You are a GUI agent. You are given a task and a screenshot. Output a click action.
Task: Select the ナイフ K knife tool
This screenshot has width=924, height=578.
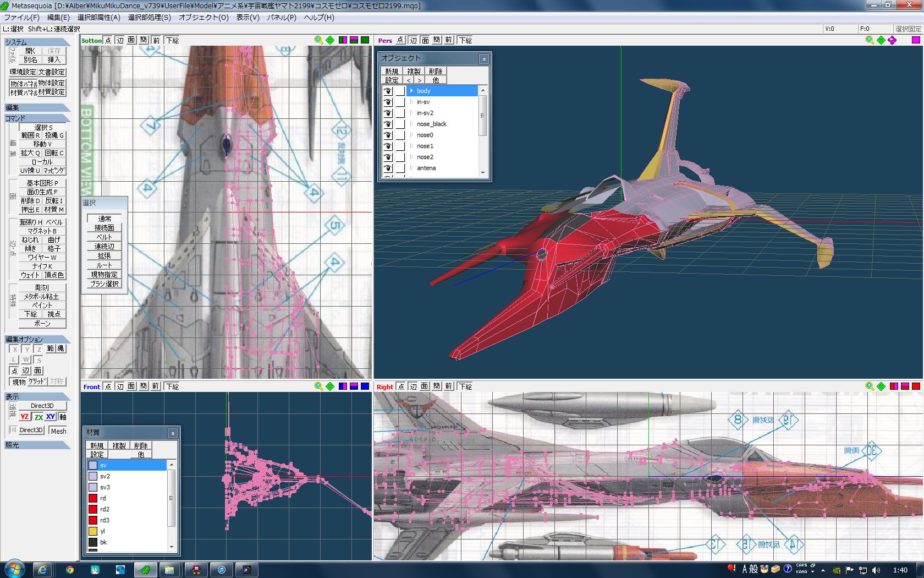[42, 266]
